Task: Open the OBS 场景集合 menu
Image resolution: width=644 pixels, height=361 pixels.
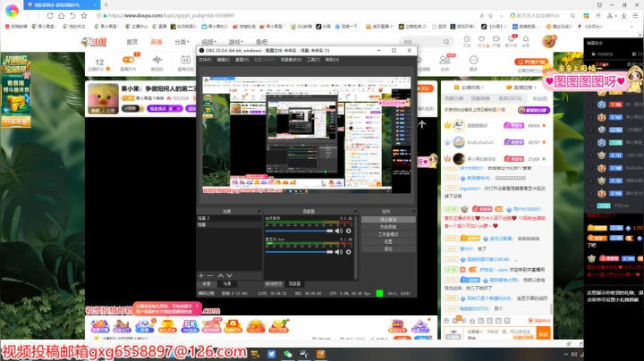Action: [x=291, y=60]
